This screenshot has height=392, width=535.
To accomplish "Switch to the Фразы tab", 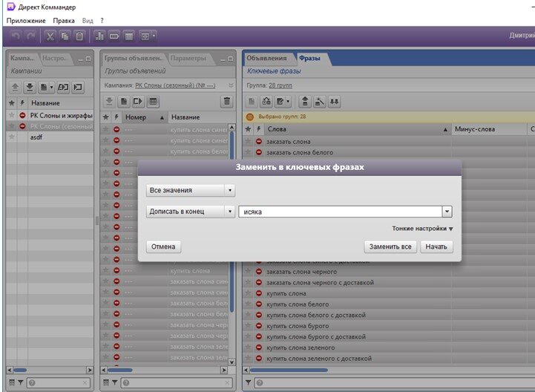I will [x=310, y=58].
